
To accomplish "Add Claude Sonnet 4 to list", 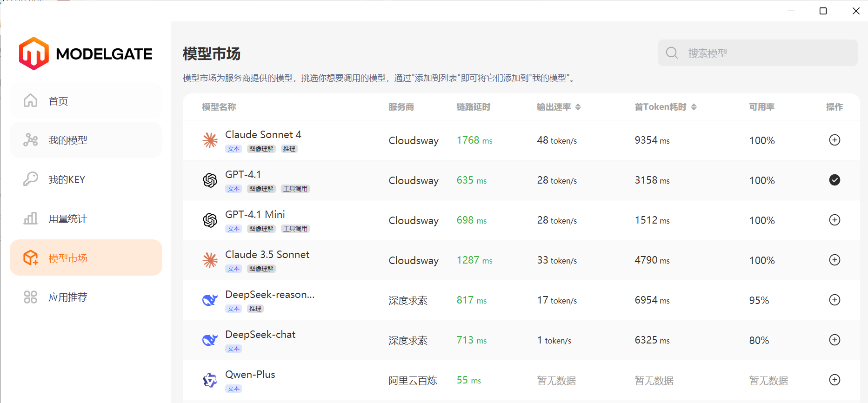I will [835, 140].
